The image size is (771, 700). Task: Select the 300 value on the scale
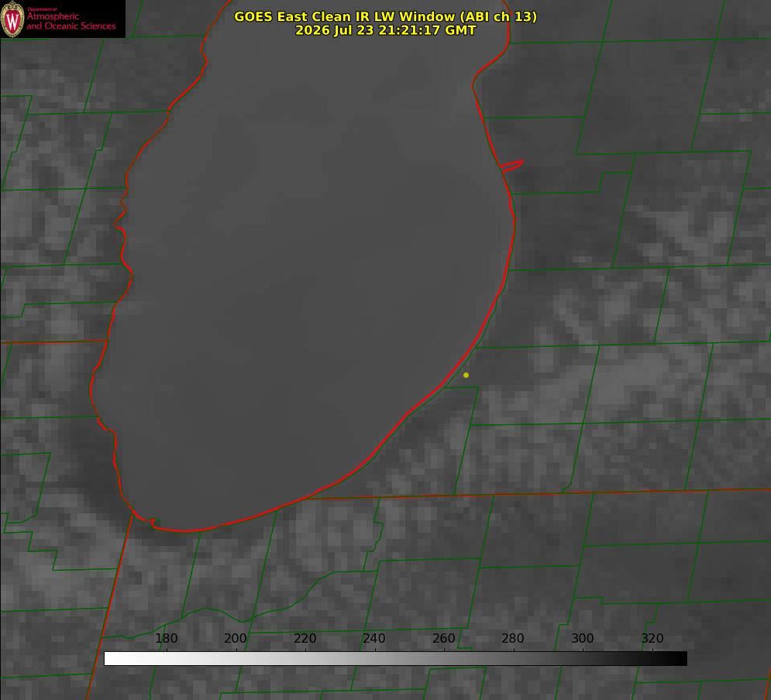(583, 638)
